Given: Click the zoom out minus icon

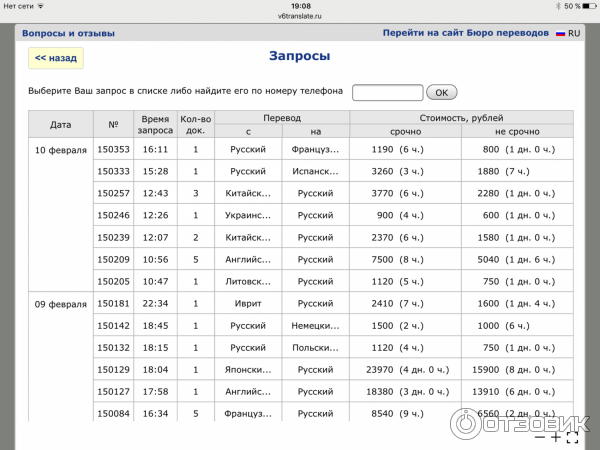Looking at the screenshot, I should click(540, 437).
